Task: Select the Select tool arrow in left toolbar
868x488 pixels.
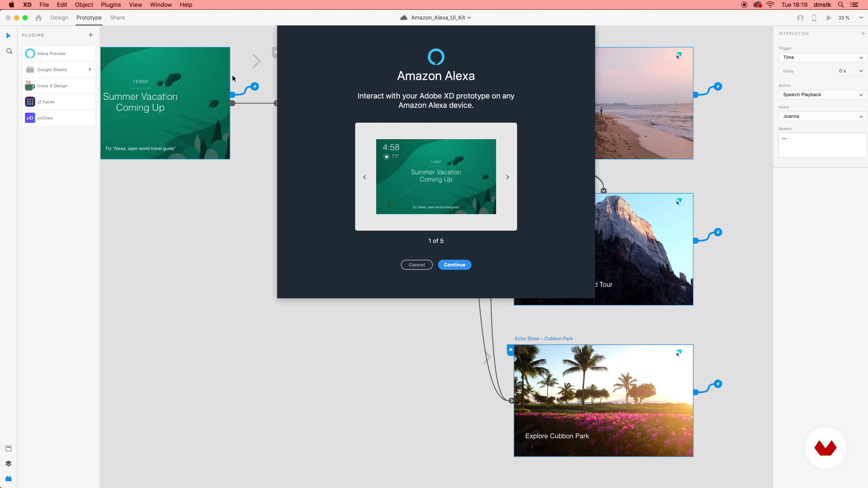Action: (9, 36)
